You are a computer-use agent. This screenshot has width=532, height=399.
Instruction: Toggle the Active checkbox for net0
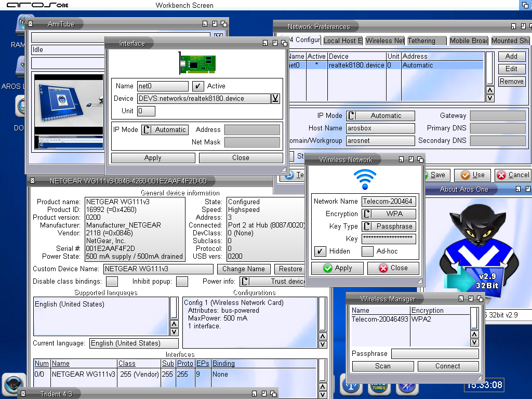pos(197,86)
